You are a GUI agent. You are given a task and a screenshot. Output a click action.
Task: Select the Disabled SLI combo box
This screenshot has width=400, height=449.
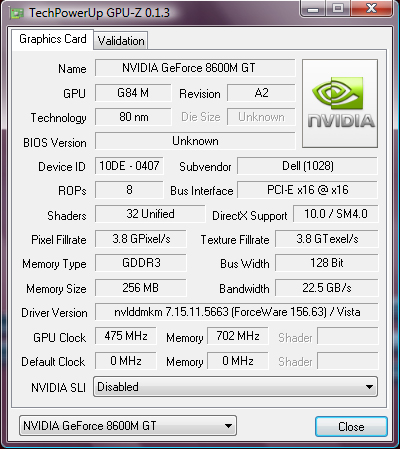(x=235, y=387)
